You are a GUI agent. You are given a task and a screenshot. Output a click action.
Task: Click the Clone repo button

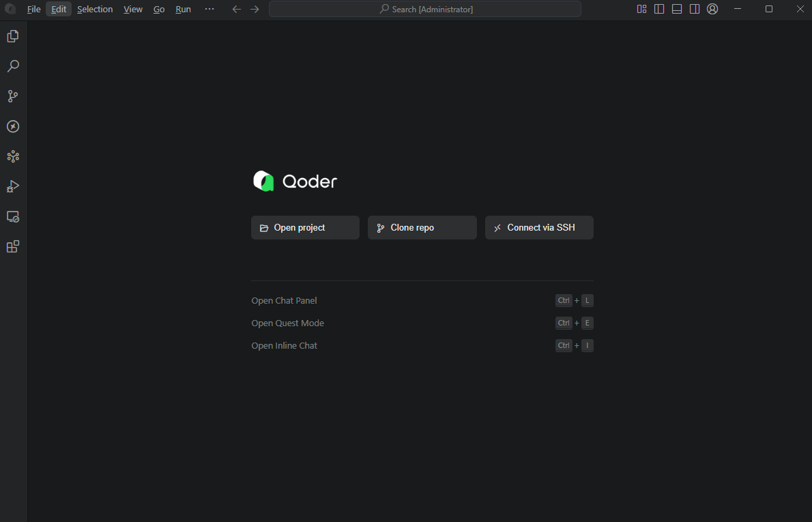pyautogui.click(x=422, y=228)
